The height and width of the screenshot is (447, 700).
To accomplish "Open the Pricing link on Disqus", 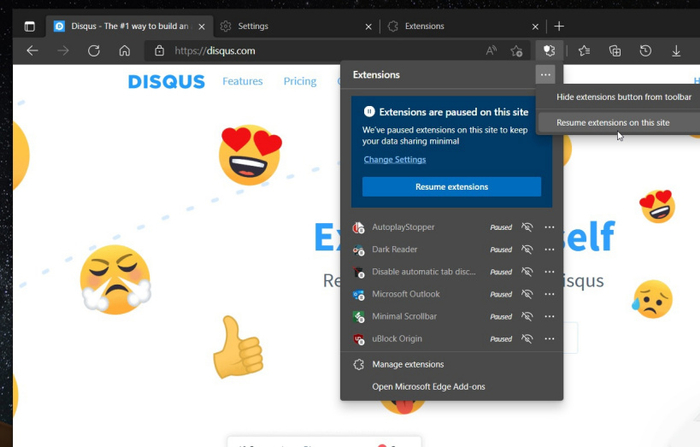I will (300, 81).
